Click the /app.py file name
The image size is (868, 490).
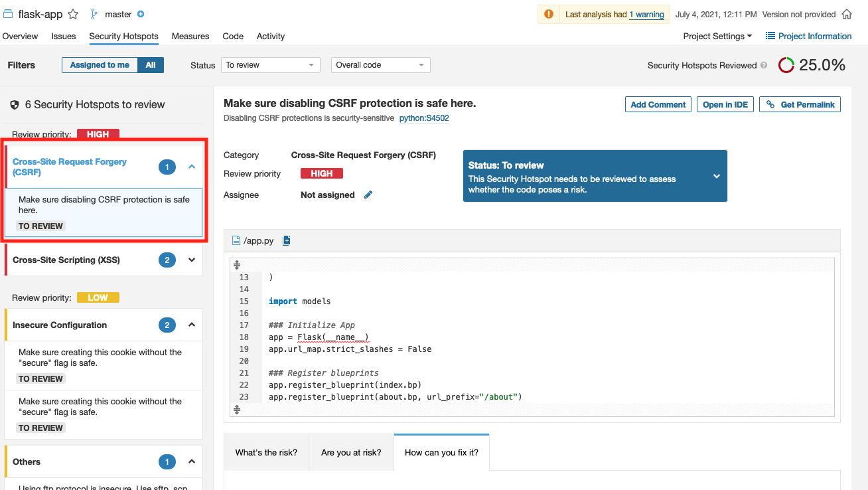click(259, 240)
